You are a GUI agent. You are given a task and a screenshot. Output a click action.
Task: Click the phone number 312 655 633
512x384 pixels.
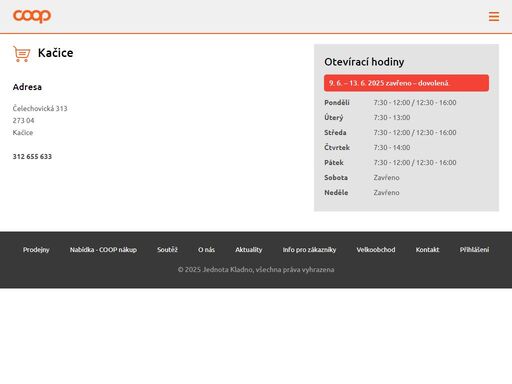coord(32,157)
